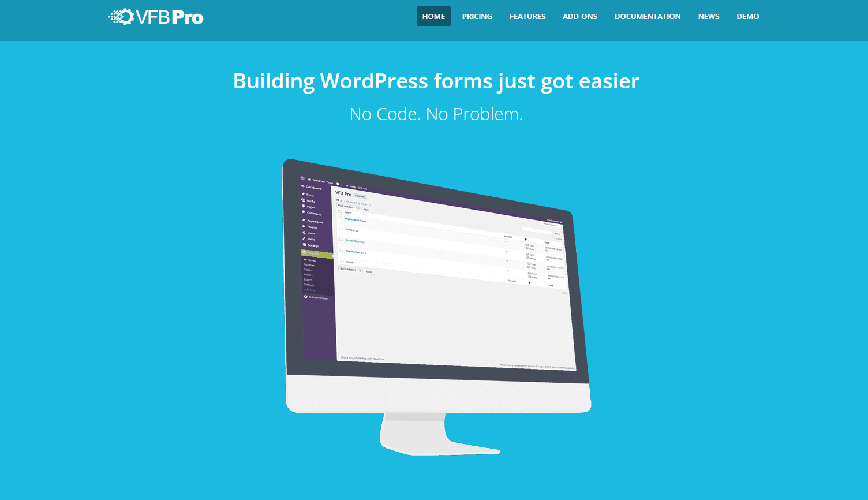Open the Home menu item
This screenshot has height=500, width=868.
tap(433, 16)
